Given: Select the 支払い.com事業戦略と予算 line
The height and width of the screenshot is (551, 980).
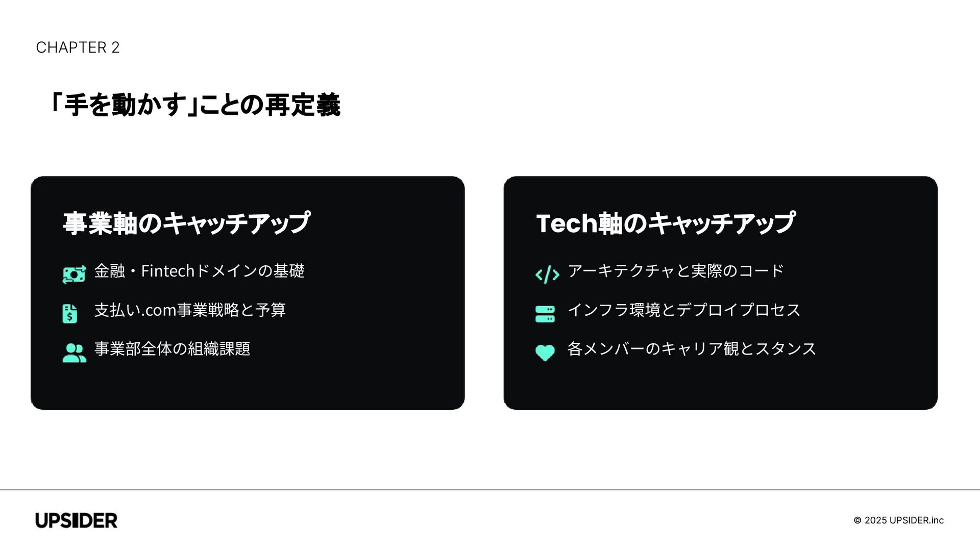Looking at the screenshot, I should click(190, 310).
